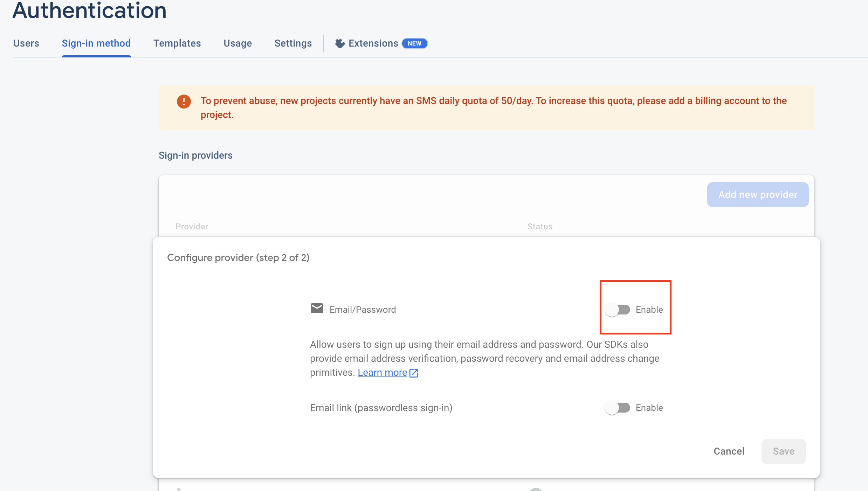Click the Add new provider button
Viewport: 868px width, 491px height.
click(758, 195)
